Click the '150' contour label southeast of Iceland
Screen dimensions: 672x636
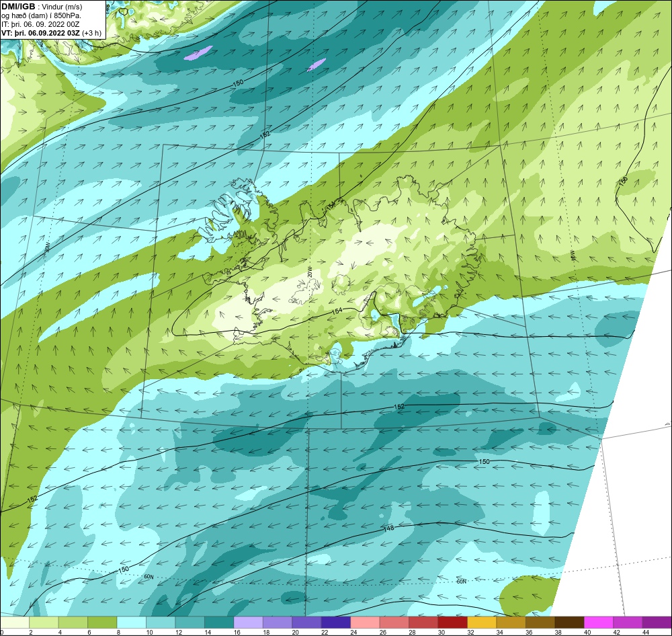[x=485, y=461]
